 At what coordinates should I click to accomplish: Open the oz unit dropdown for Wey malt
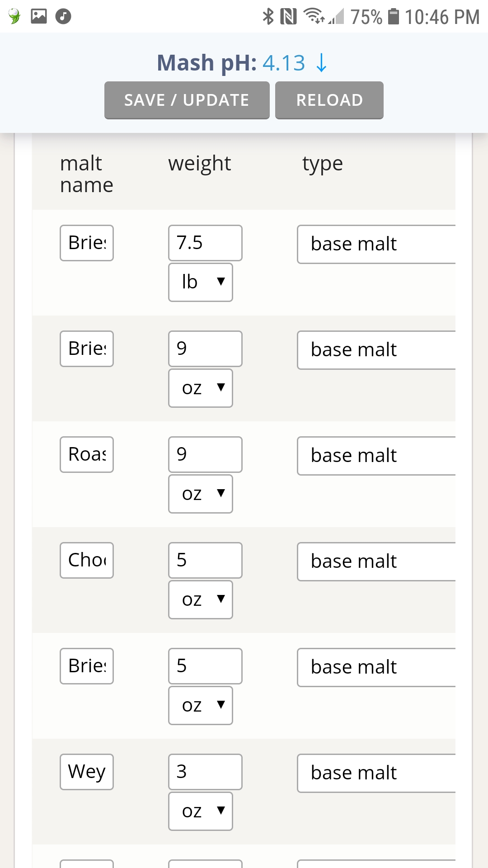201,811
